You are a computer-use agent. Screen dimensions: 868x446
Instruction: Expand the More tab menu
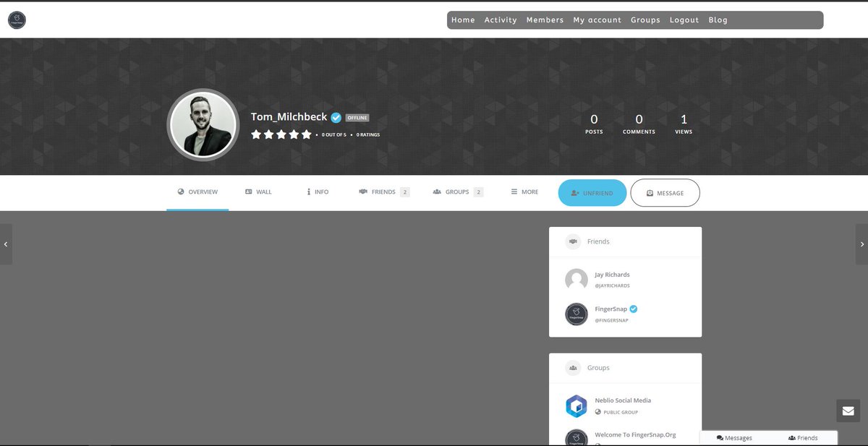pyautogui.click(x=524, y=192)
